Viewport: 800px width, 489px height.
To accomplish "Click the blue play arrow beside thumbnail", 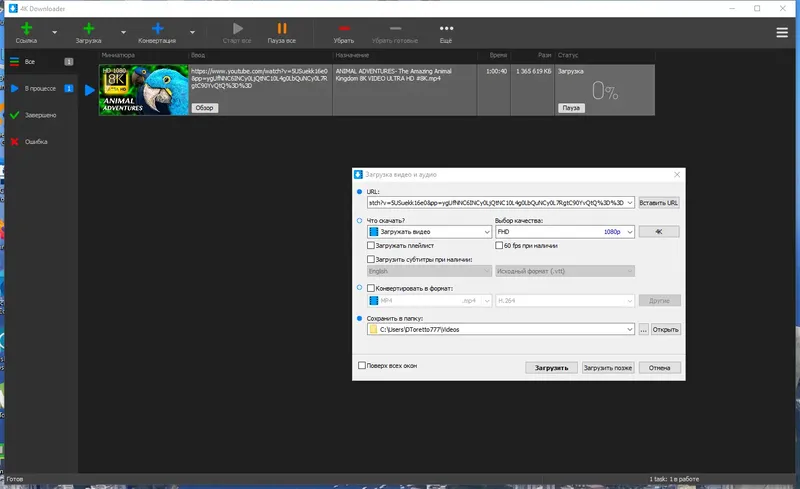I will [90, 90].
